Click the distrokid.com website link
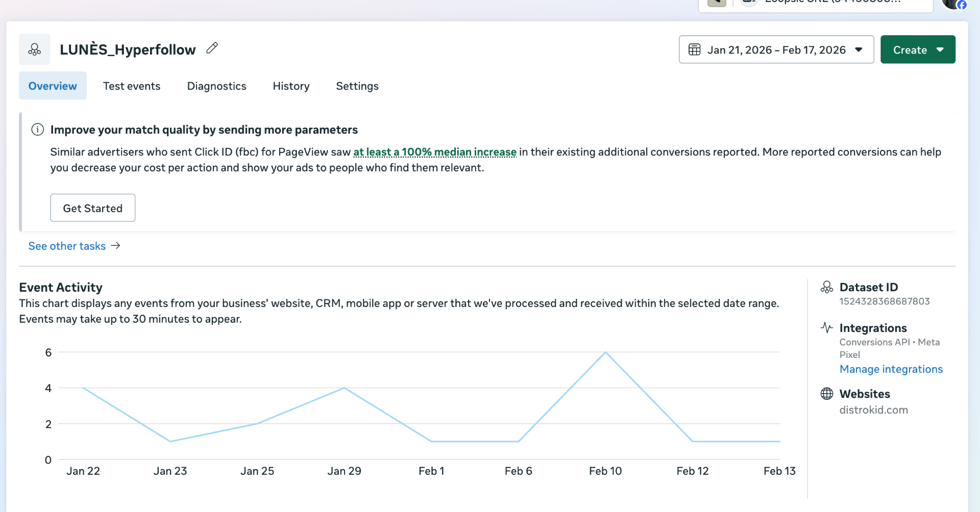 (874, 409)
